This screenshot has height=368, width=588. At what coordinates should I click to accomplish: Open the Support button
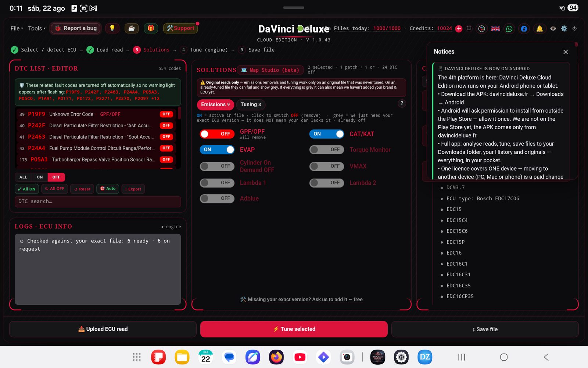(x=180, y=28)
